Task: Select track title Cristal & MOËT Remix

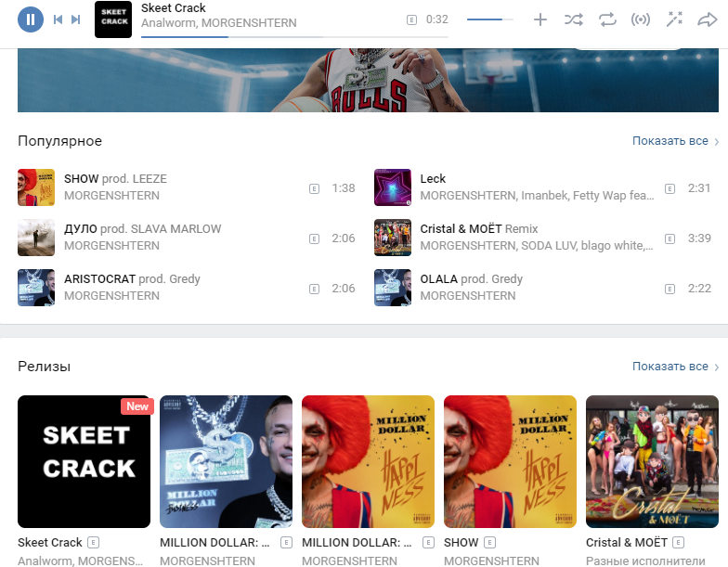Action: pos(479,228)
